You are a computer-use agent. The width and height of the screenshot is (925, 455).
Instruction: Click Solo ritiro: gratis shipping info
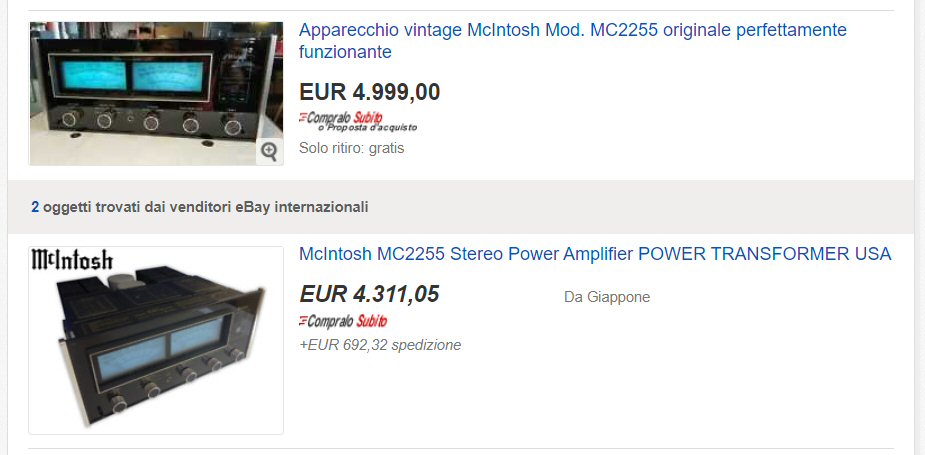tap(352, 148)
